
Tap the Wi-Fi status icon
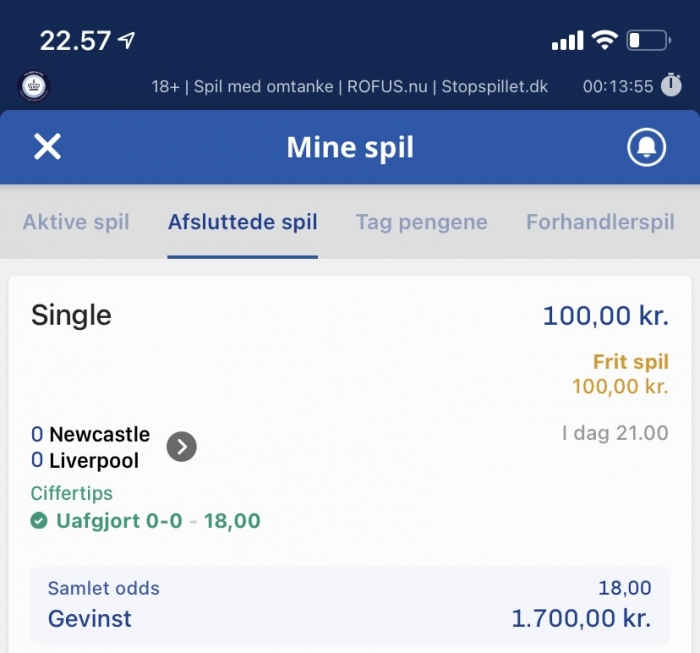pos(604,40)
